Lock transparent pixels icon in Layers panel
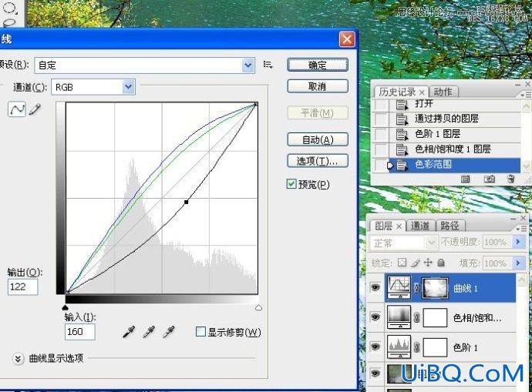532x392 pixels. click(x=402, y=263)
